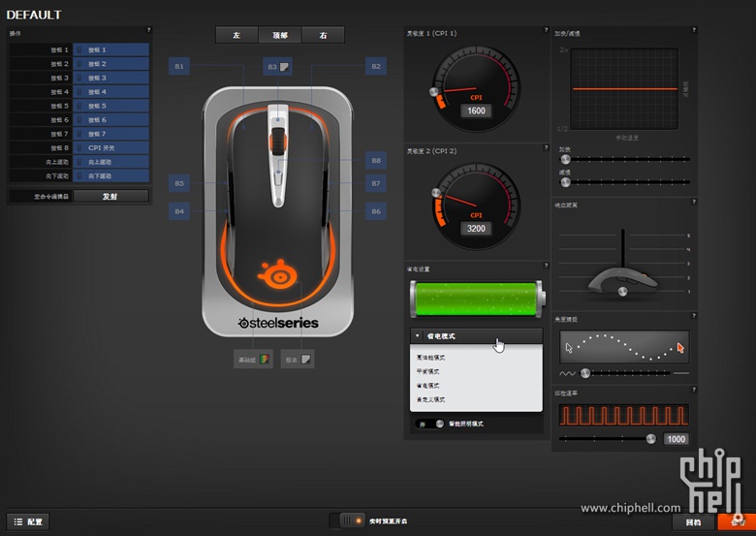Open the assignment dropdown for 按钮 2
Viewport: 756px width, 536px height.
pyautogui.click(x=110, y=64)
